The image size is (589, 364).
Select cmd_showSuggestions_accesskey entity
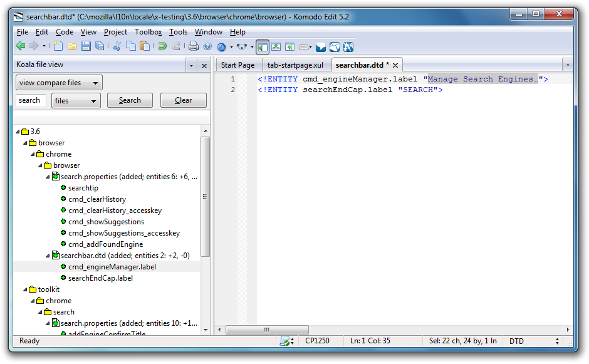124,233
